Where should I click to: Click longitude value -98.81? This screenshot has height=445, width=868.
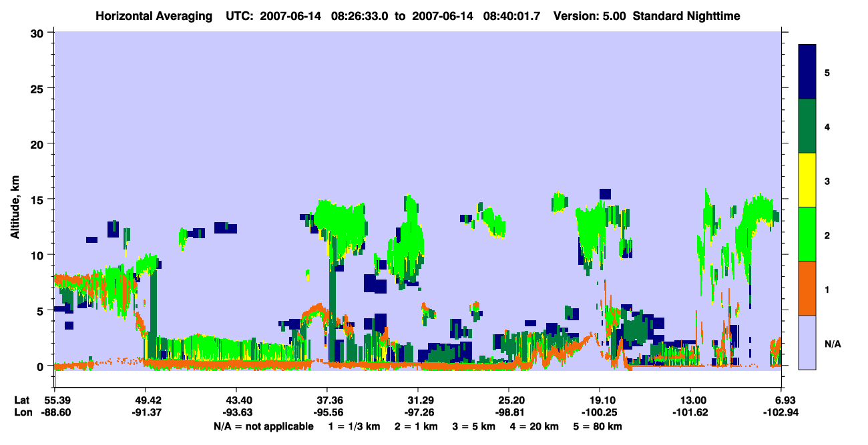(509, 412)
